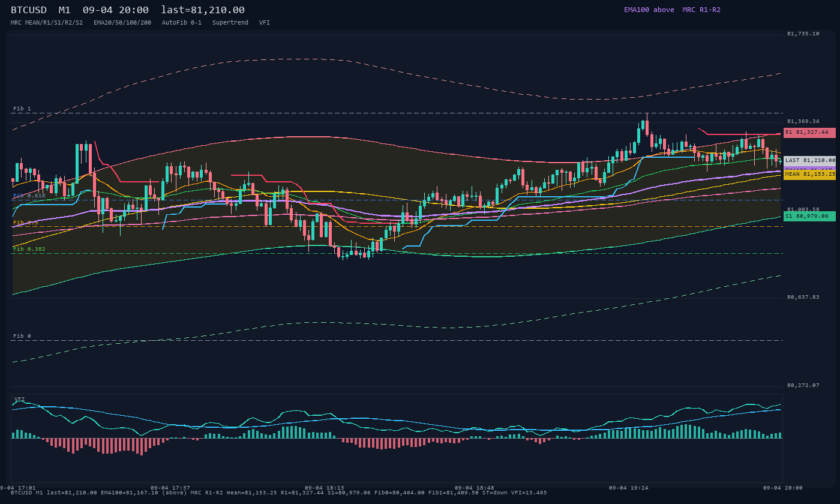Click the 'EMA100 above' status text
Image resolution: width=840 pixels, height=504 pixels.
pyautogui.click(x=649, y=10)
